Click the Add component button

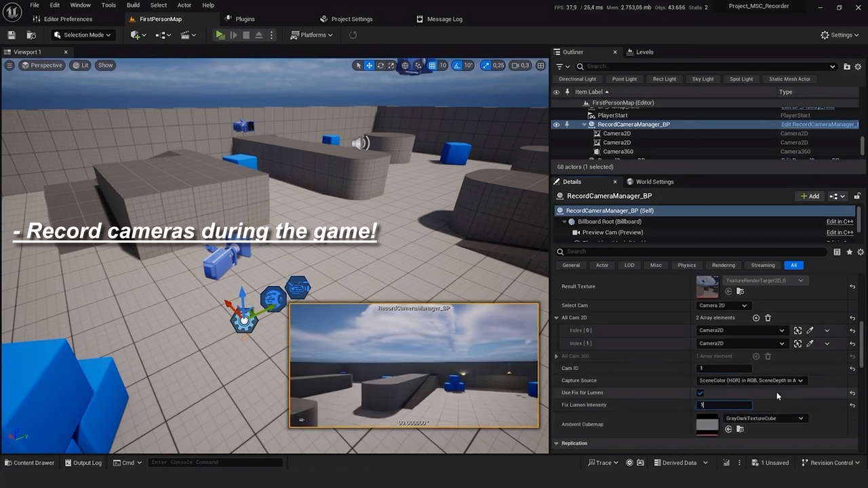tap(810, 197)
